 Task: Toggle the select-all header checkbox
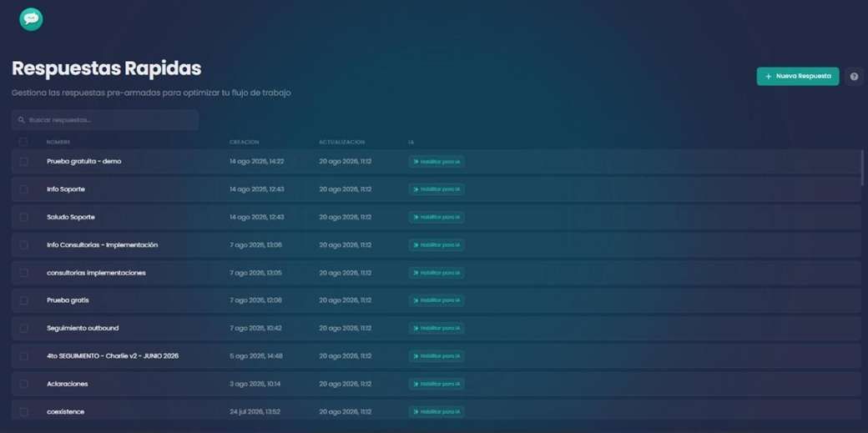click(23, 143)
